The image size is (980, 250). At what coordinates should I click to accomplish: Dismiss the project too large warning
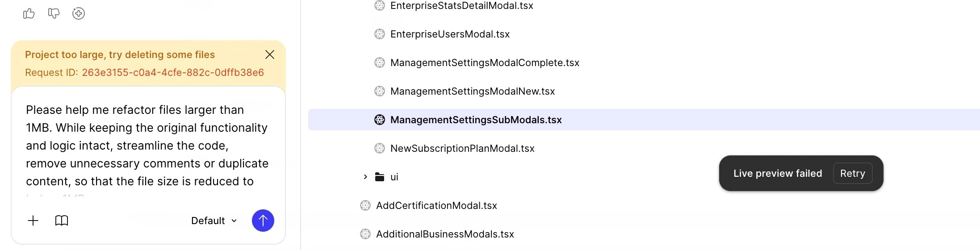(x=270, y=54)
